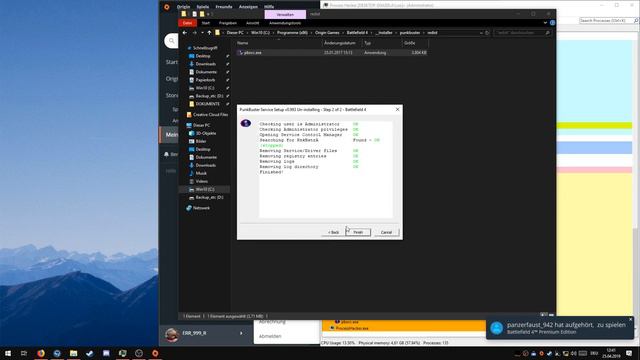
Task: Open the Origin app from the taskbar
Action: tap(155, 353)
